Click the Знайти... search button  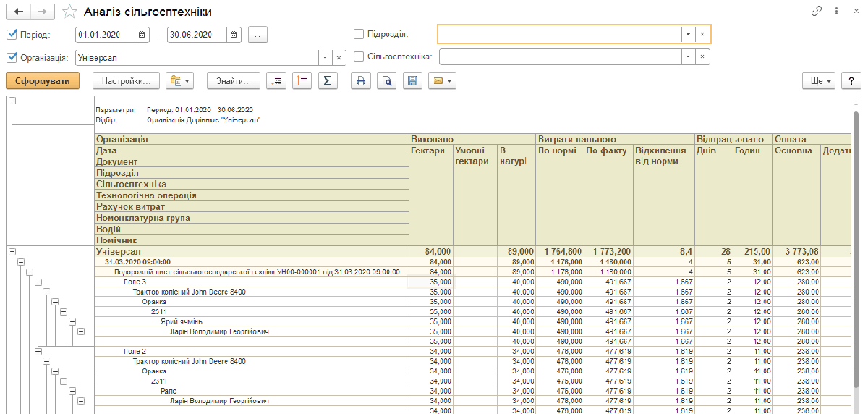(x=234, y=81)
